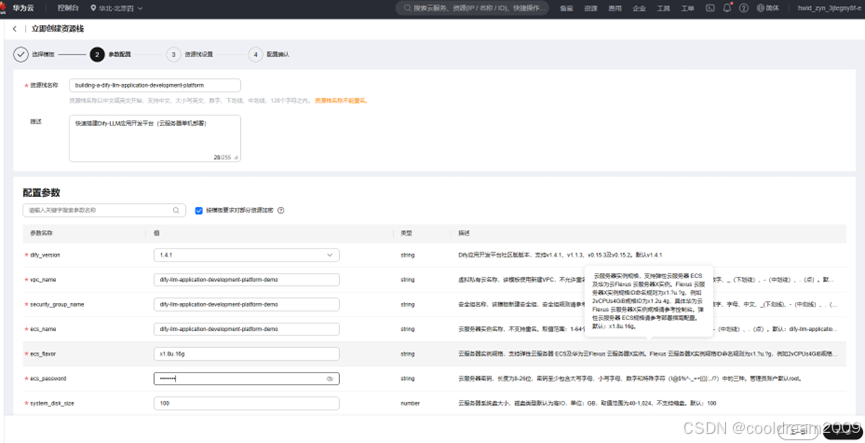Click the 参数名称 column header

tap(41, 233)
